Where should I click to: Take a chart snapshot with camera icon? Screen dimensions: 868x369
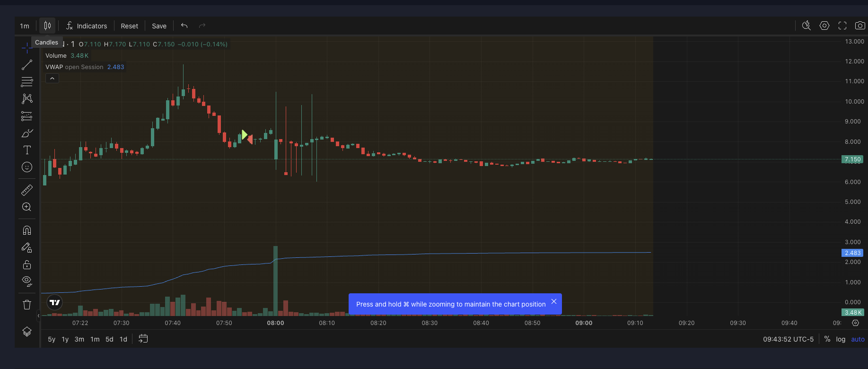[x=860, y=26]
